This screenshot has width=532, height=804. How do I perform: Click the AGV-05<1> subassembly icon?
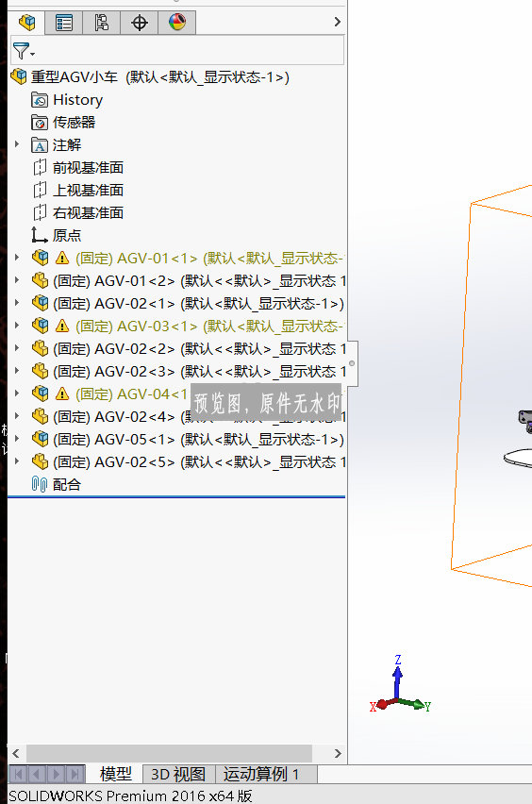coord(40,440)
